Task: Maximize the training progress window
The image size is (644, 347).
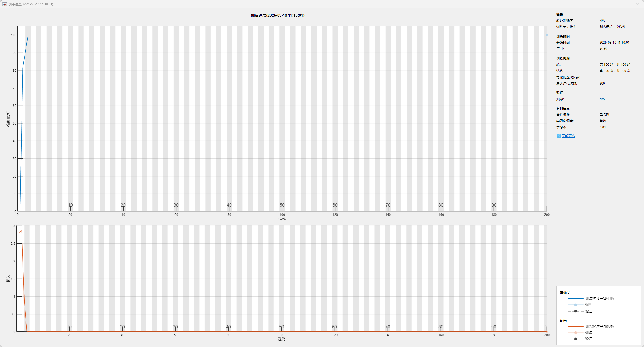Action: pos(625,4)
